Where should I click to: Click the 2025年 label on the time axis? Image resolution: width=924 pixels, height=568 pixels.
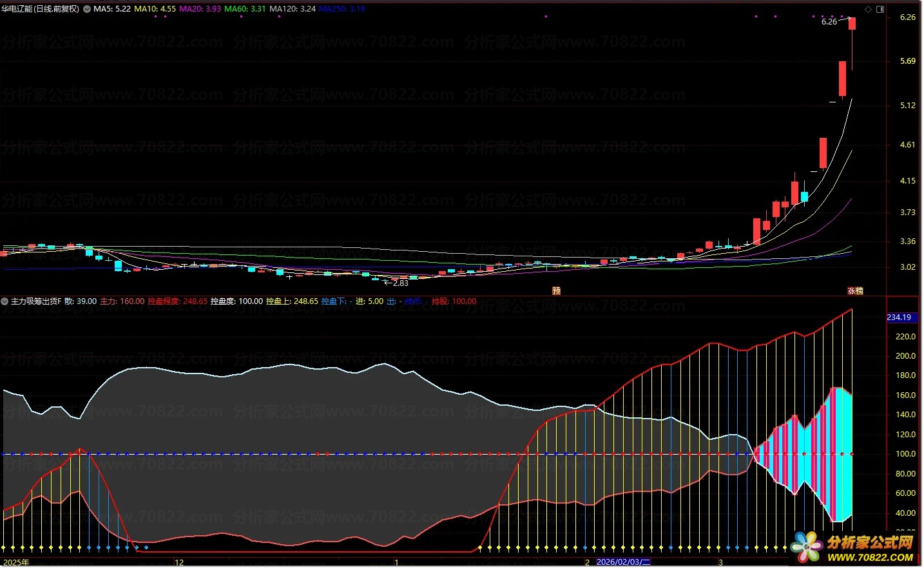point(16,563)
